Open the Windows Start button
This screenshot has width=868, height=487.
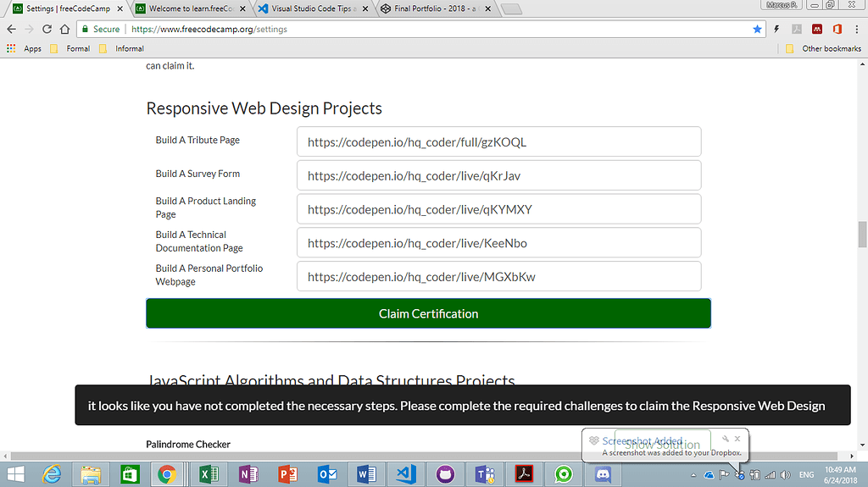15,474
